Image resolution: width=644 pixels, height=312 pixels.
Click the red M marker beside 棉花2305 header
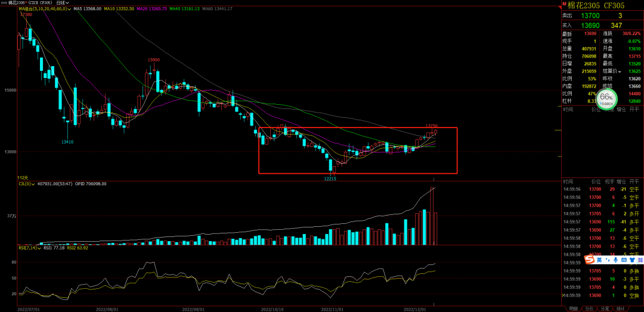563,4
